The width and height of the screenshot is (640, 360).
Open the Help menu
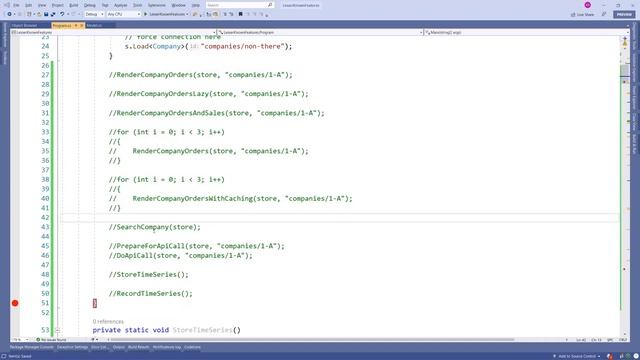[196, 5]
